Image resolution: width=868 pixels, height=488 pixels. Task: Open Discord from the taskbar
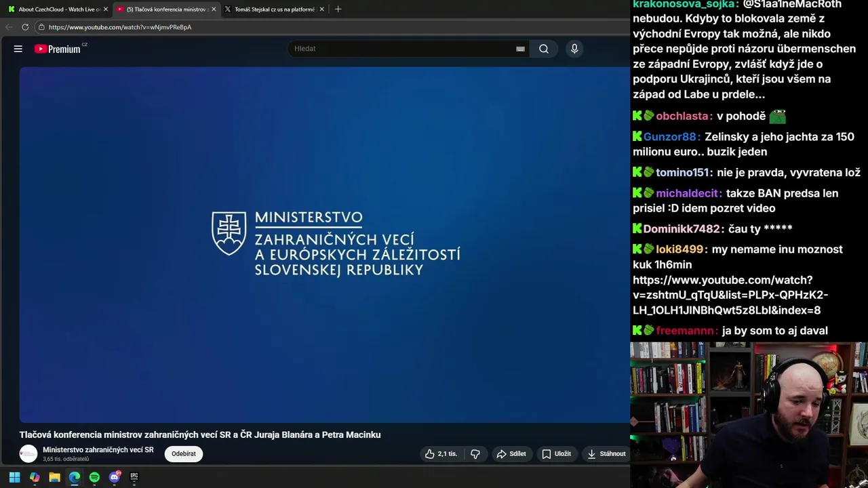coord(115,477)
